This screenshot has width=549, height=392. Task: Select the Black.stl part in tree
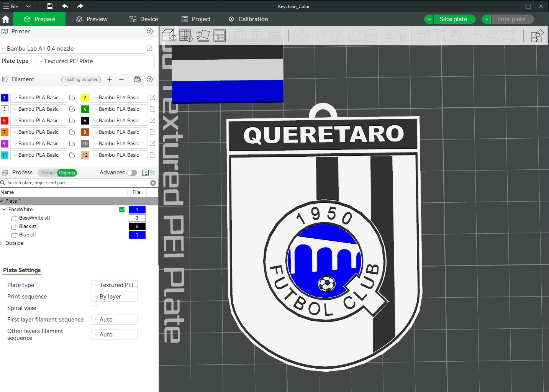coord(28,226)
